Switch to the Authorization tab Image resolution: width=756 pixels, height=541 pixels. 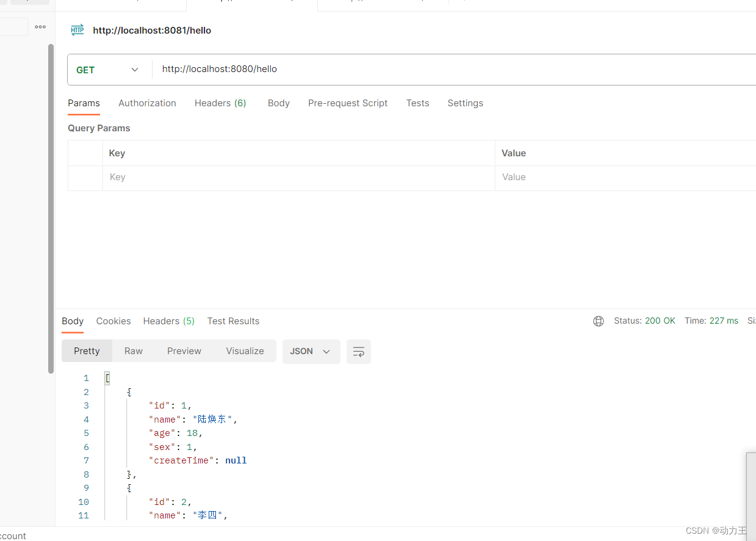pos(147,103)
